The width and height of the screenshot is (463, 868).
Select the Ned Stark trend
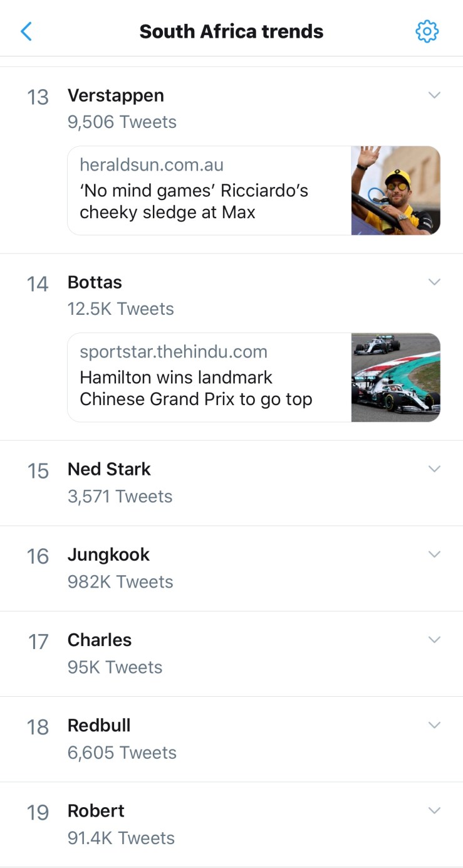click(109, 470)
